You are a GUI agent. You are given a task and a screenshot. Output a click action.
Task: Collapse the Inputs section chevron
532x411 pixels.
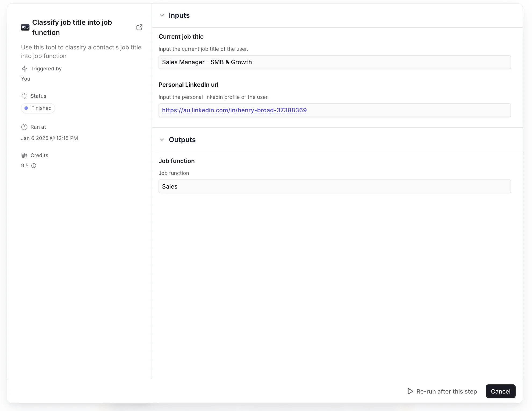pos(162,16)
